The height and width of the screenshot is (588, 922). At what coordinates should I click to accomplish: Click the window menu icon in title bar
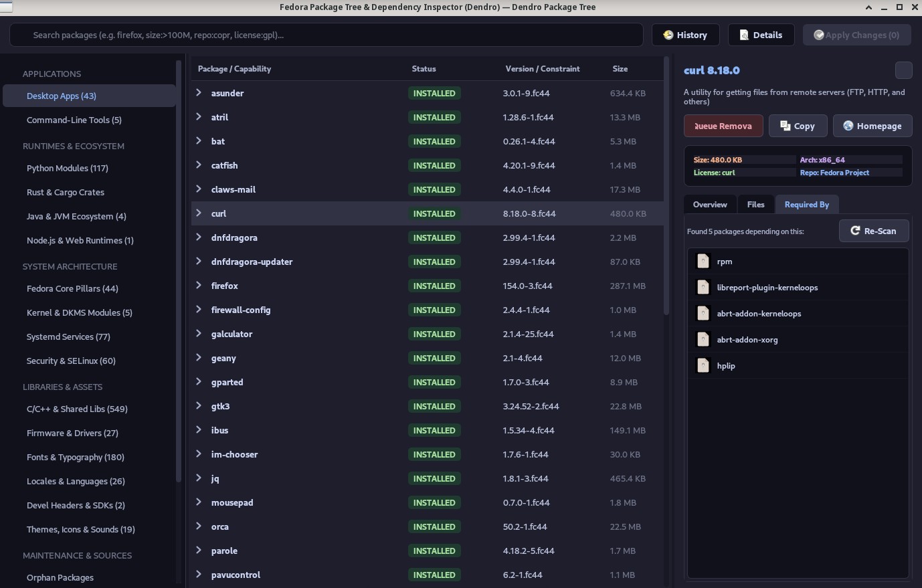click(x=6, y=7)
